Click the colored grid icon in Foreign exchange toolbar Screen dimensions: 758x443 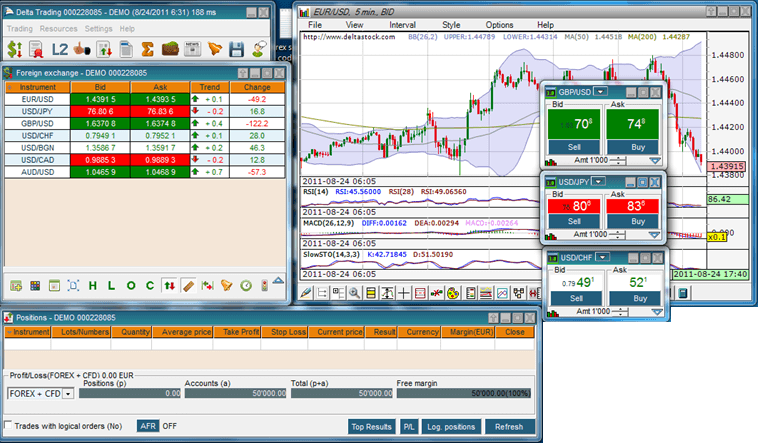(35, 286)
